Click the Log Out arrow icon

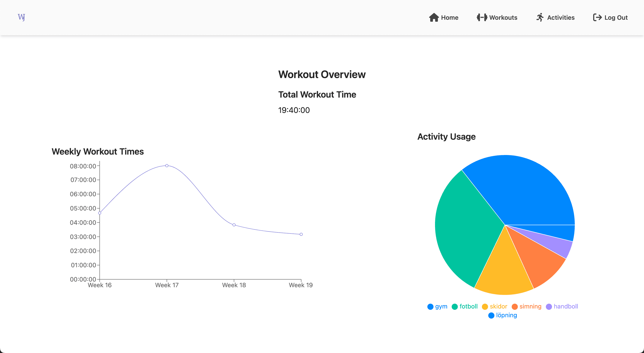pos(597,18)
